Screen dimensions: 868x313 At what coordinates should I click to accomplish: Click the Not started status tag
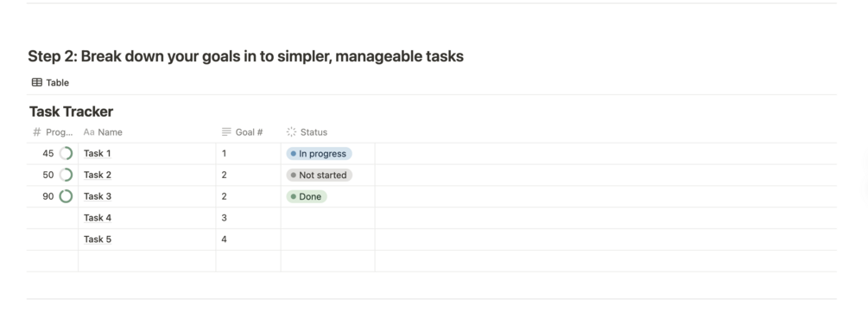pos(319,175)
